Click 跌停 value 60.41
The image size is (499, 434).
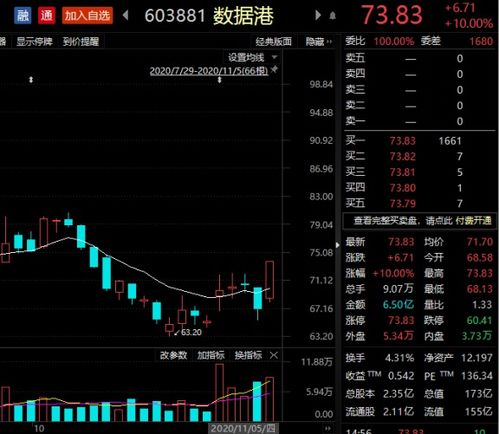pos(480,321)
